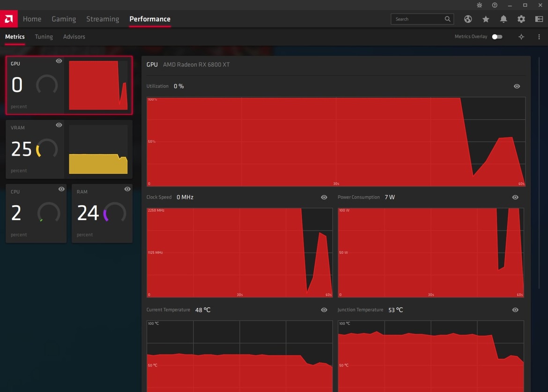Toggle the sidebar panel icon
The width and height of the screenshot is (548, 392).
pos(539,19)
